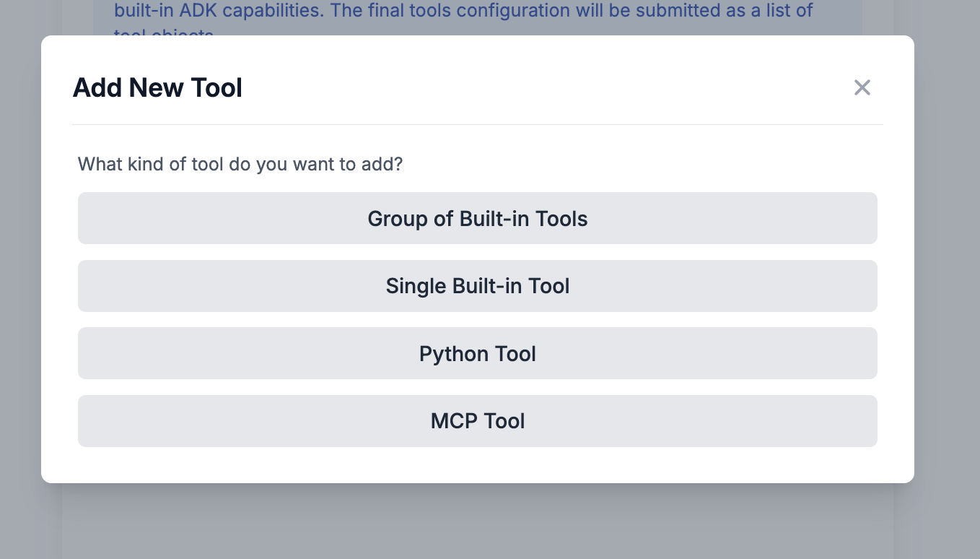Dismiss the dialog via the close icon
The width and height of the screenshot is (980, 559).
(x=862, y=87)
